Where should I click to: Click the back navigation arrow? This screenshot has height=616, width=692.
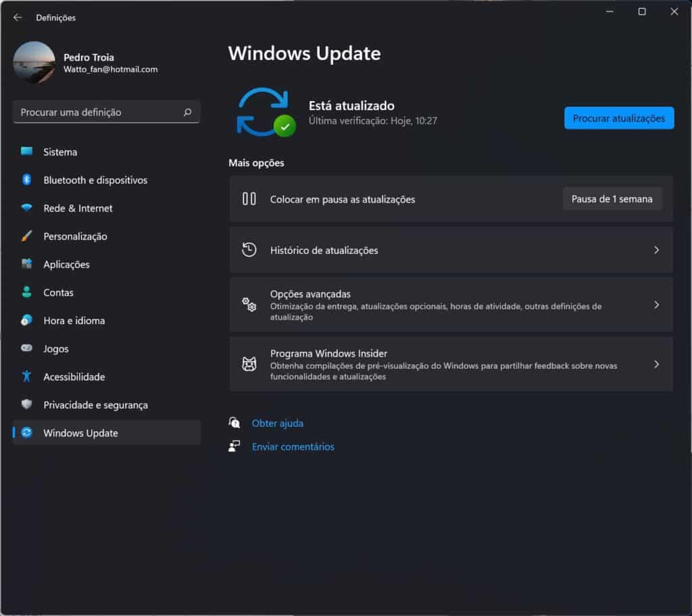[17, 18]
